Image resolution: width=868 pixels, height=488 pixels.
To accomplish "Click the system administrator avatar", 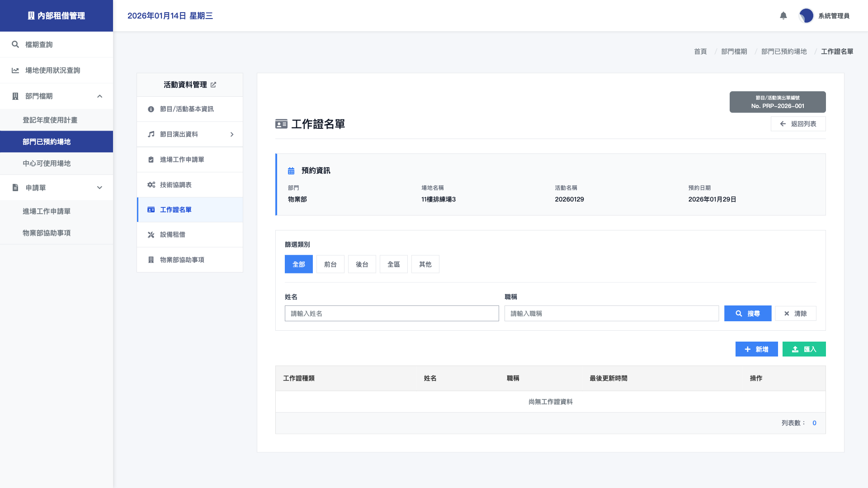I will tap(806, 16).
